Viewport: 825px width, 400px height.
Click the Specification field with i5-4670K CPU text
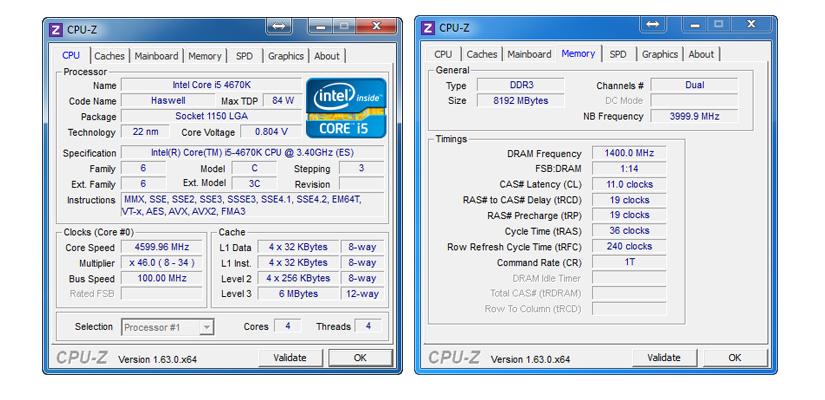(x=253, y=153)
